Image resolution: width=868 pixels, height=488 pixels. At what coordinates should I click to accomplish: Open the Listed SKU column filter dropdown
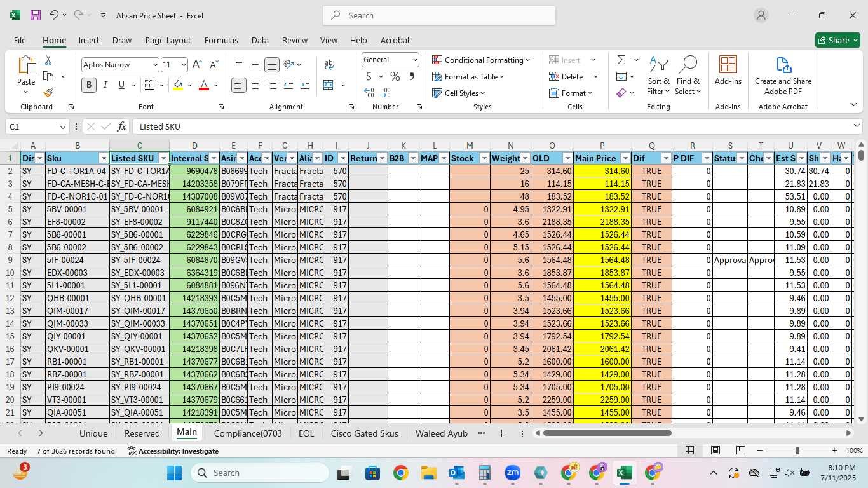coord(163,158)
